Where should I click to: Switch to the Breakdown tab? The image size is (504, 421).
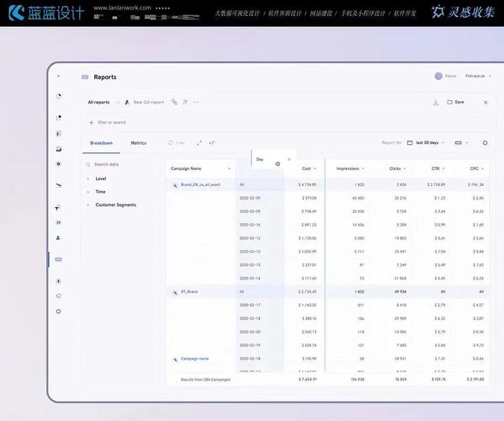click(101, 143)
